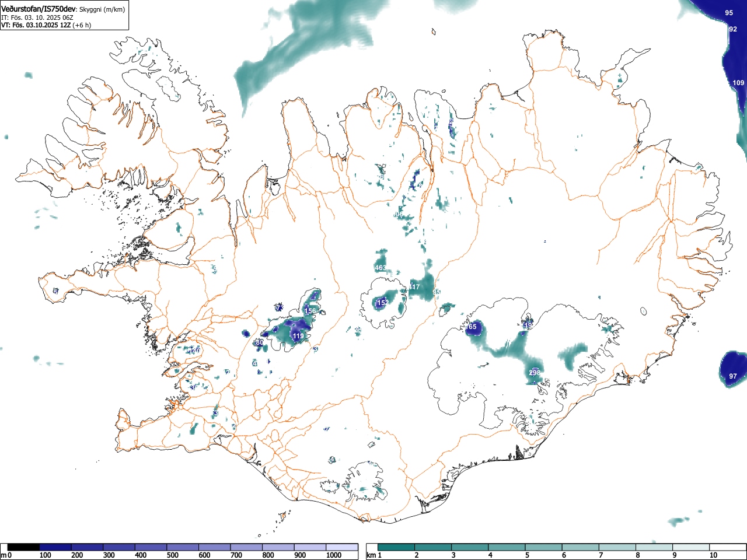Click the dark navy 100–200 m legend swatch
The width and height of the screenshot is (747, 560).
55,547
